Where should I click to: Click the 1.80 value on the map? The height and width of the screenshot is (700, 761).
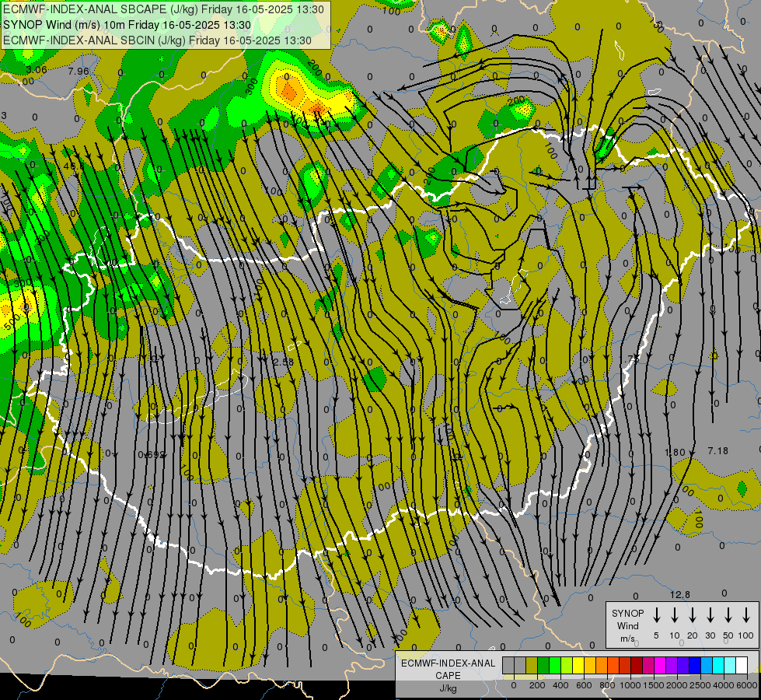675,452
